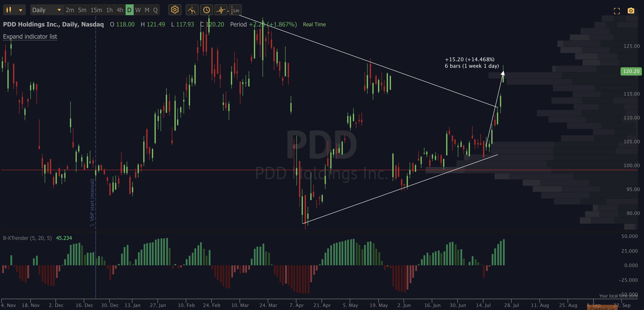Viewport: 644px width, 310px height.
Task: Enter fullscreen mode with brackets icon
Action: [617, 11]
